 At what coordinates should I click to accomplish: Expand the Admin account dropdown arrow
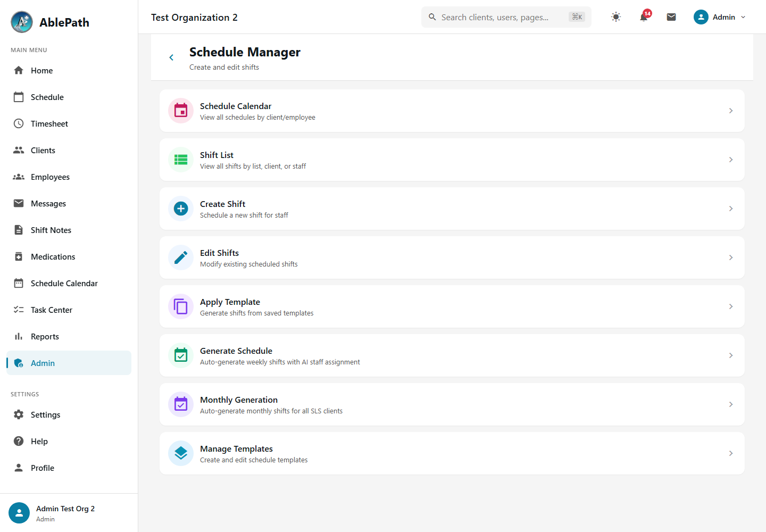[743, 17]
